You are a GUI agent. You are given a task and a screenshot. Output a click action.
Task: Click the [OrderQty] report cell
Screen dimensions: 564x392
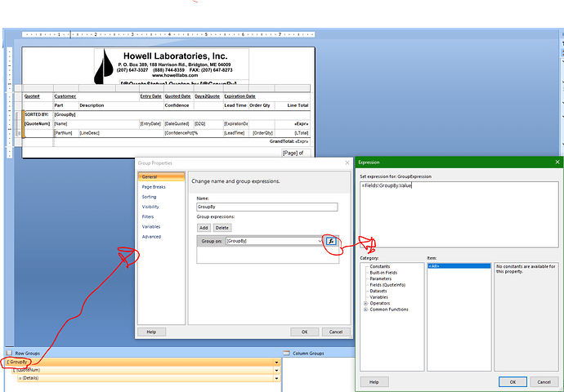coord(262,133)
